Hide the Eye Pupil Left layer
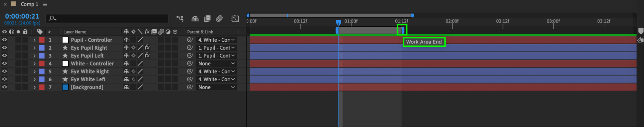644x127 pixels. 4,55
